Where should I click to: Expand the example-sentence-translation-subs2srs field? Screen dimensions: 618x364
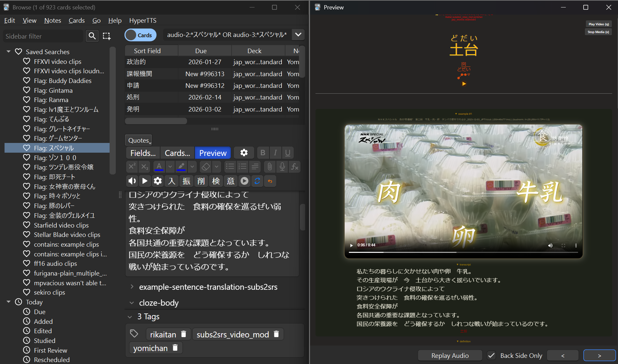click(132, 287)
